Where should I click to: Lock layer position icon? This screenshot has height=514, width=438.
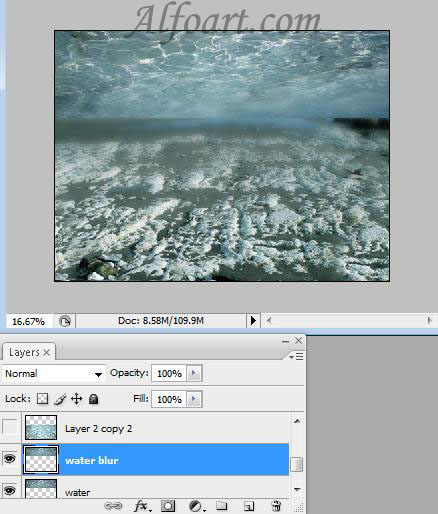coord(77,399)
